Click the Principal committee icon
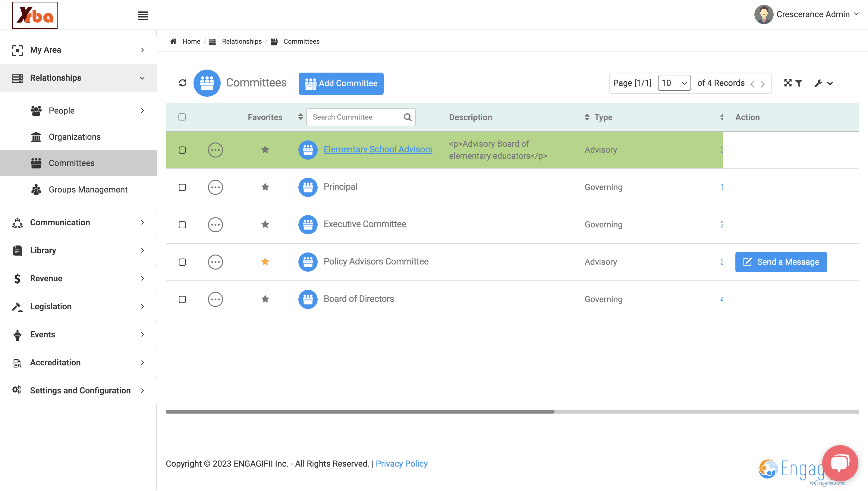 click(308, 187)
